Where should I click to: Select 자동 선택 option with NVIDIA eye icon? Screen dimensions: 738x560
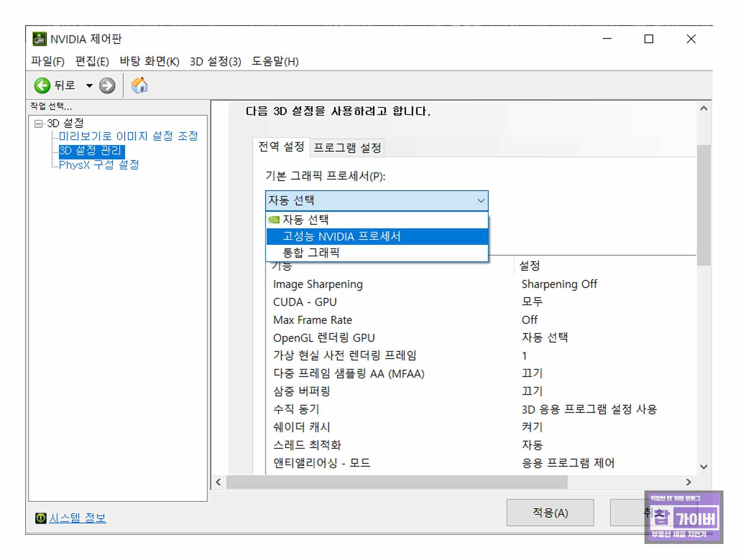(306, 220)
